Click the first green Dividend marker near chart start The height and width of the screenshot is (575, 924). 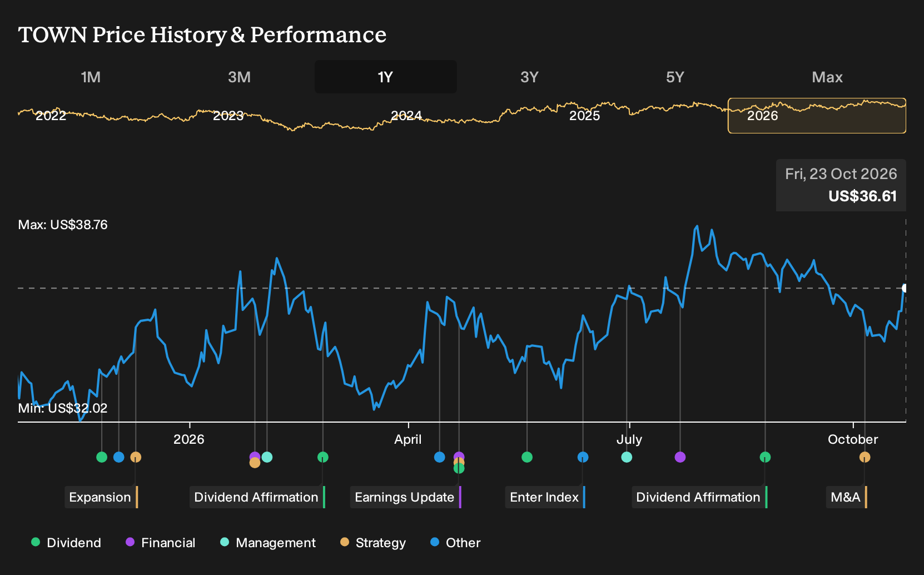[102, 457]
